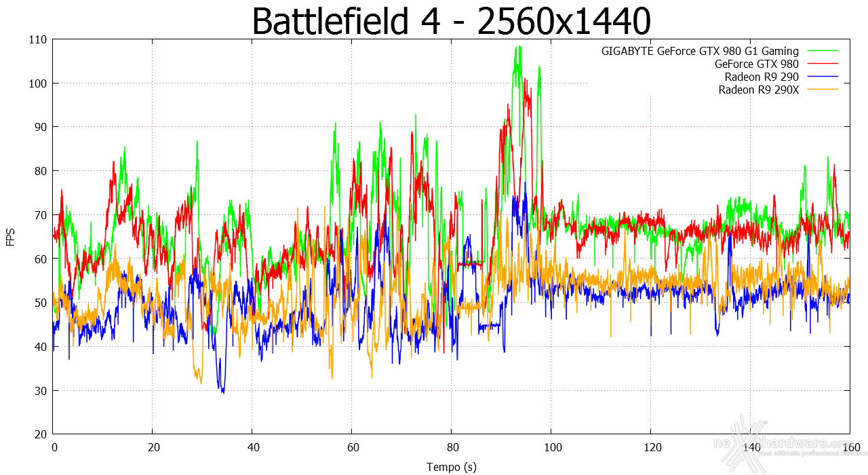Click the x-axis tick value 80
This screenshot has width=868, height=475.
pos(452,448)
